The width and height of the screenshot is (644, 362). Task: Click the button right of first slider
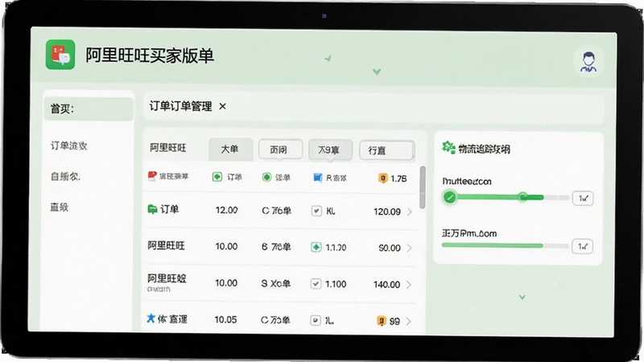click(x=583, y=199)
